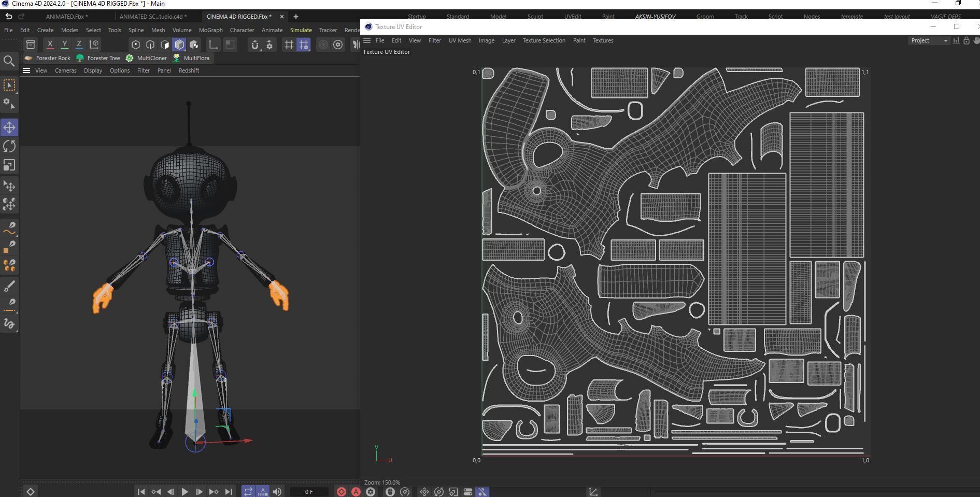Toggle timeline sound speaker icon
980x497 pixels.
point(277,492)
